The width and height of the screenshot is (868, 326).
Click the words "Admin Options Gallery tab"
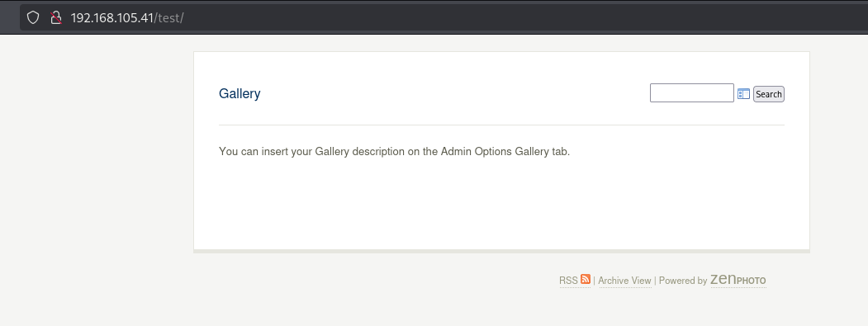(x=505, y=152)
